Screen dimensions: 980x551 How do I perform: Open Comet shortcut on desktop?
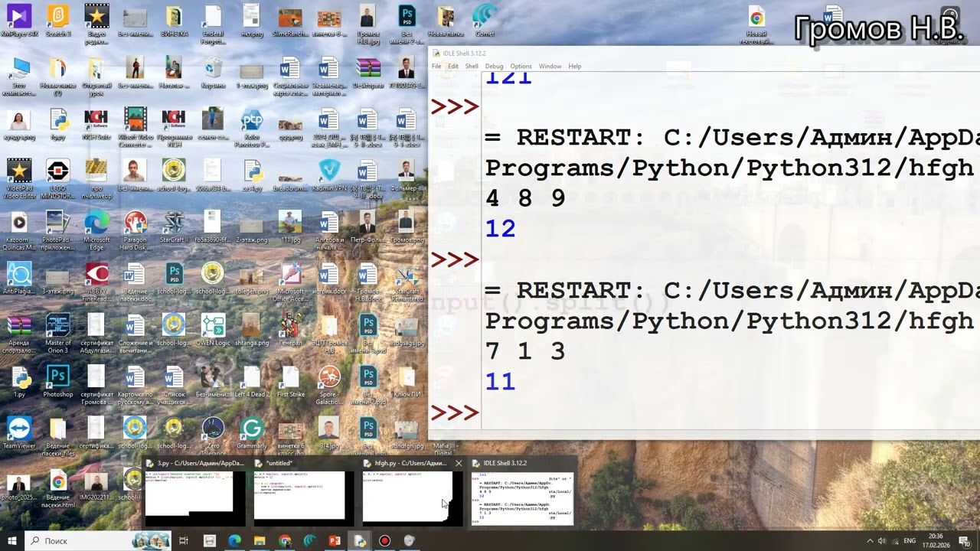click(485, 21)
